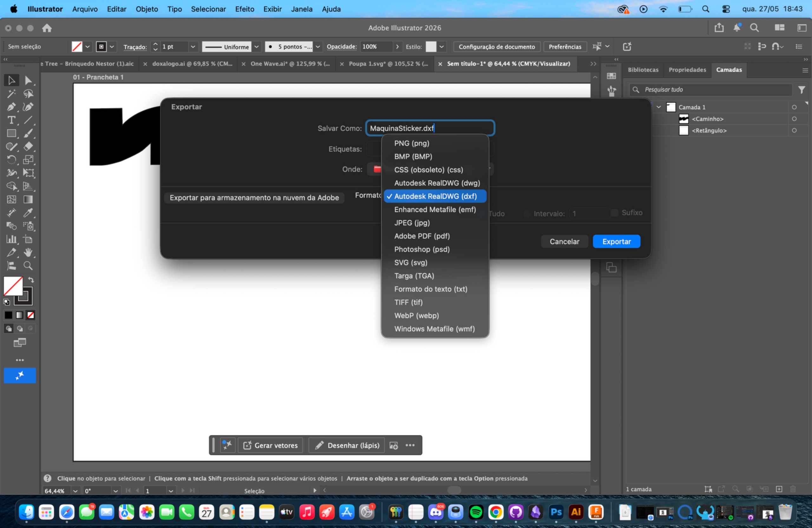Select the Zoom tool
Image resolution: width=812 pixels, height=528 pixels.
[x=28, y=266]
